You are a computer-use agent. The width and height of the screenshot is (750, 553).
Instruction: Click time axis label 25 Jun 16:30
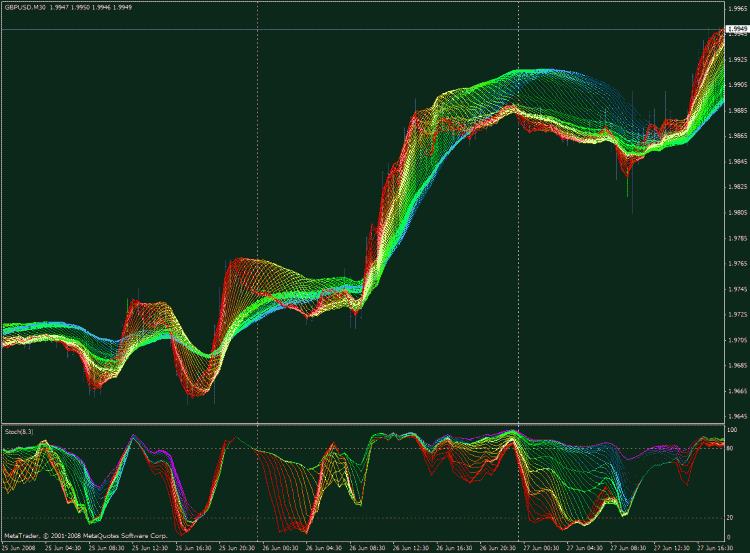193,548
